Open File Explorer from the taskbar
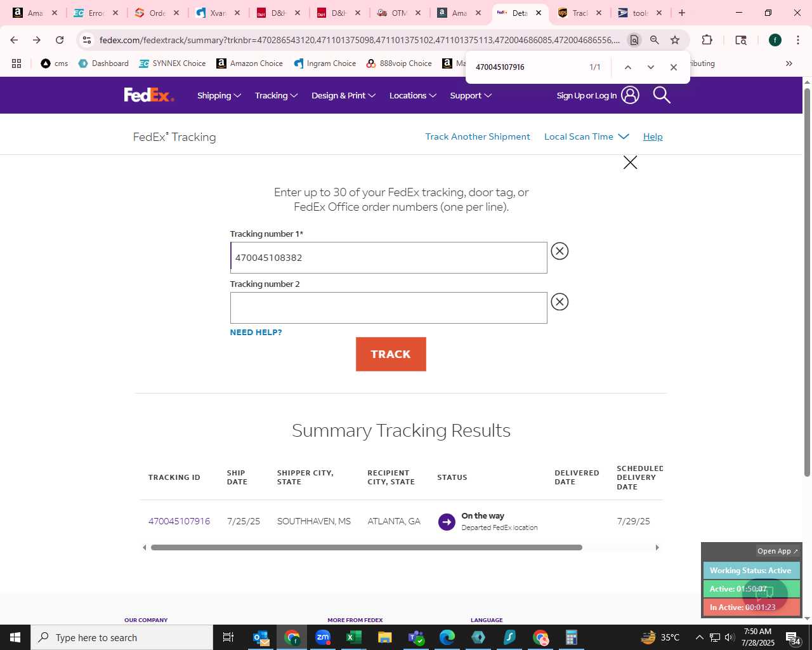 (x=384, y=637)
